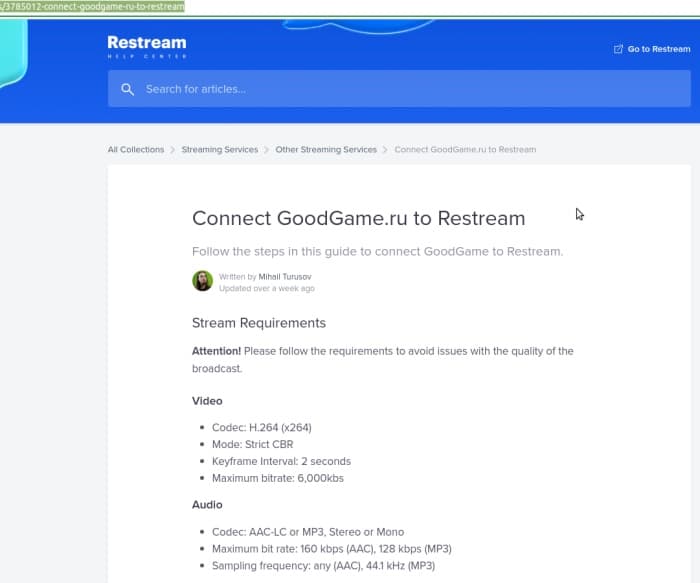The image size is (700, 583).
Task: Click the Codec: H.264 (x264) bullet
Action: click(262, 428)
